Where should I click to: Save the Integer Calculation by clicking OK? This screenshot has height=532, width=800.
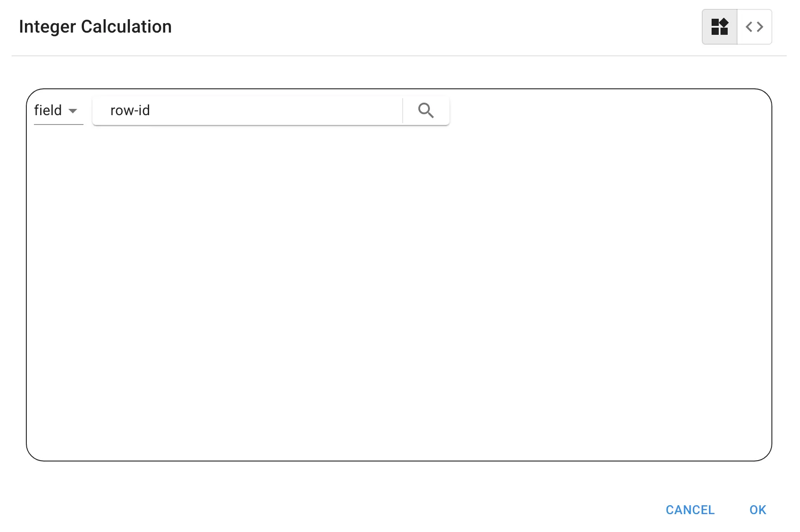pyautogui.click(x=758, y=510)
